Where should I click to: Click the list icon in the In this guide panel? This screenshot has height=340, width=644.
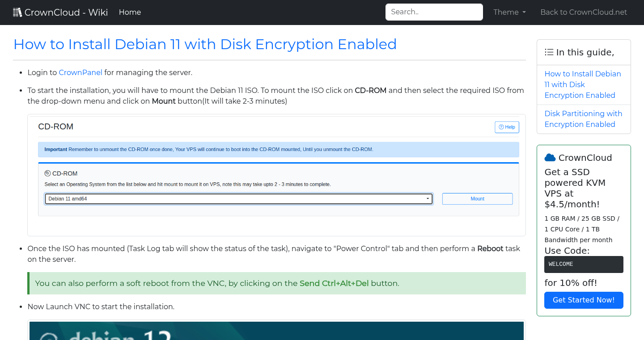coord(549,52)
